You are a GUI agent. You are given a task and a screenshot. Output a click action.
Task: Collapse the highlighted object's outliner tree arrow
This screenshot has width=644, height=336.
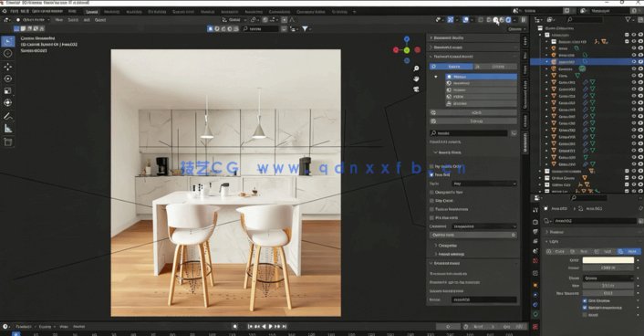(x=547, y=62)
